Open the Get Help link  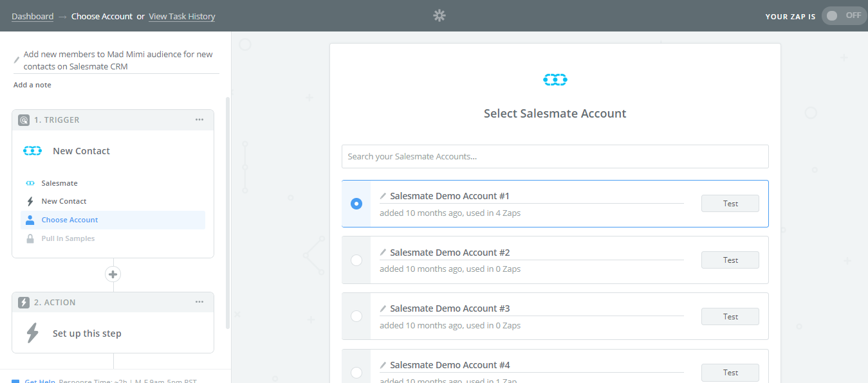(40, 380)
